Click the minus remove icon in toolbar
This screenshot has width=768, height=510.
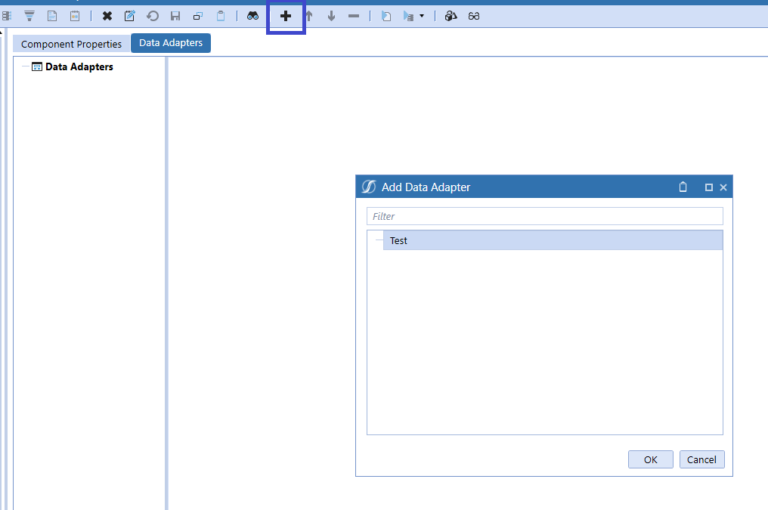coord(354,16)
